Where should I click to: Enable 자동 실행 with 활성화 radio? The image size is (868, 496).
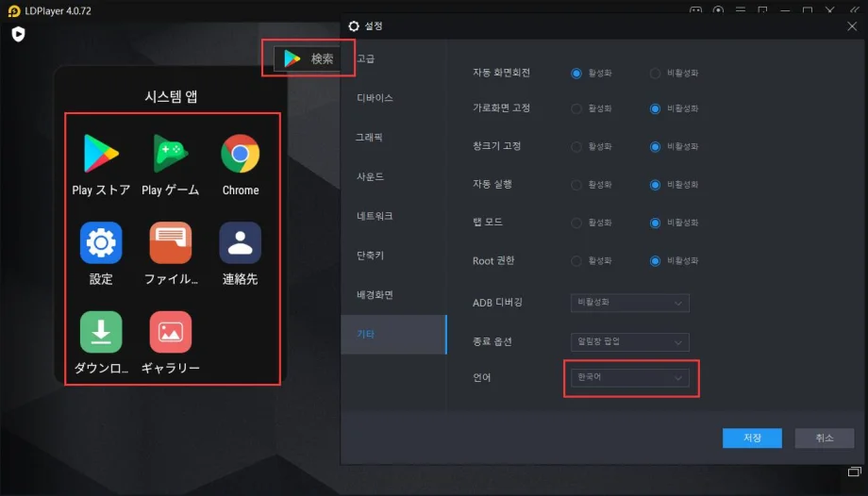576,185
